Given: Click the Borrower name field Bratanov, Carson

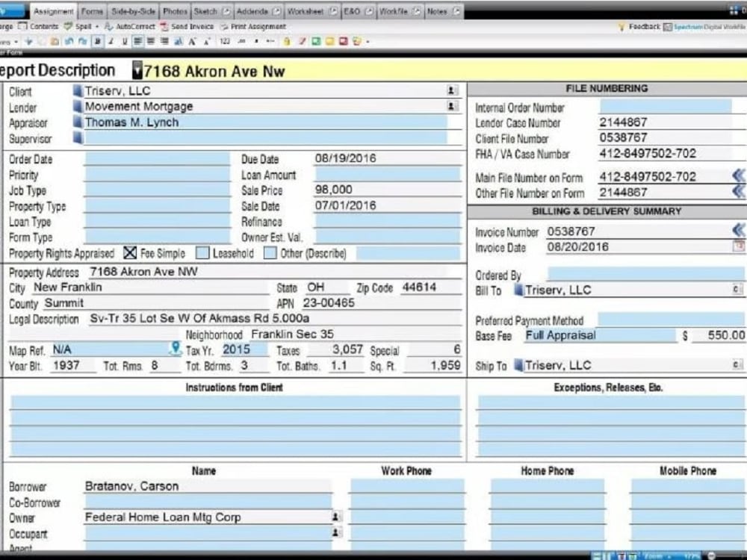Looking at the screenshot, I should coord(208,486).
